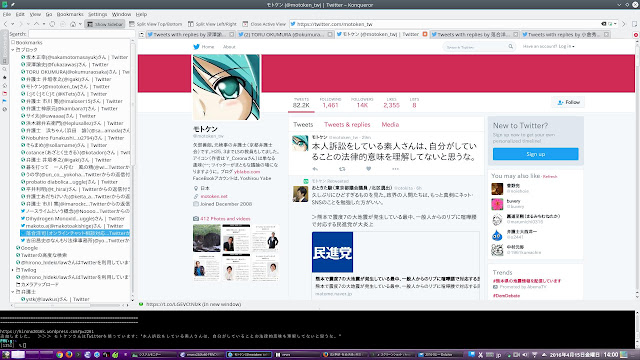This screenshot has width=640, height=360.
Task: Click Twitter Home bird icon
Action: coord(196,47)
